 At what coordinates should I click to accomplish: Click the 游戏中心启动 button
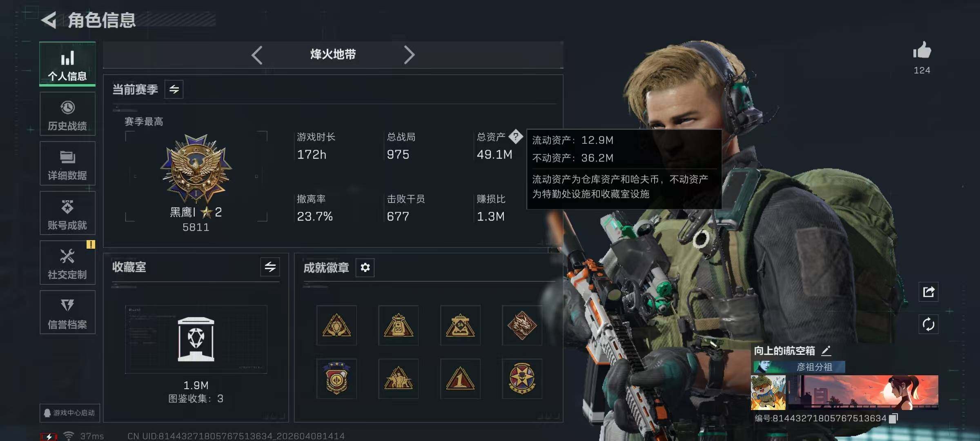70,413
